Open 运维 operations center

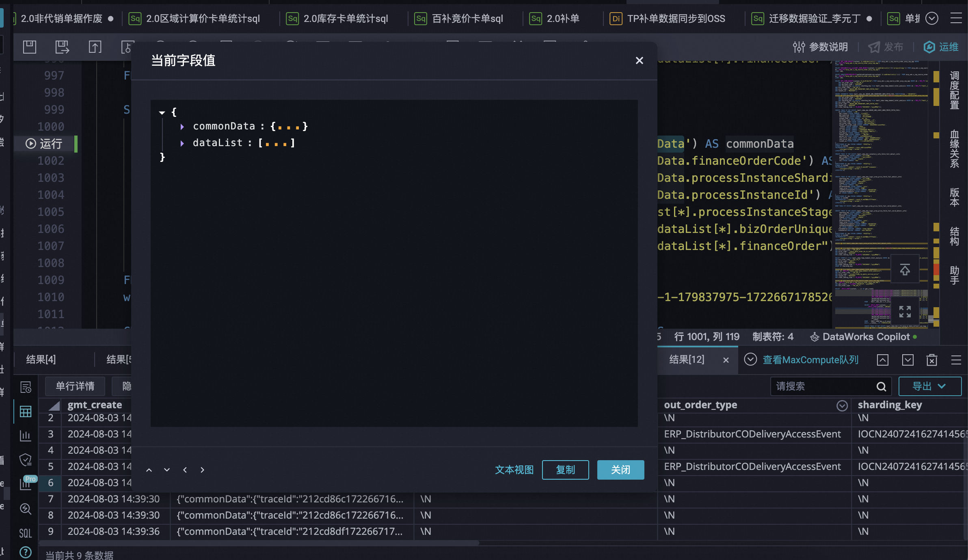click(941, 47)
